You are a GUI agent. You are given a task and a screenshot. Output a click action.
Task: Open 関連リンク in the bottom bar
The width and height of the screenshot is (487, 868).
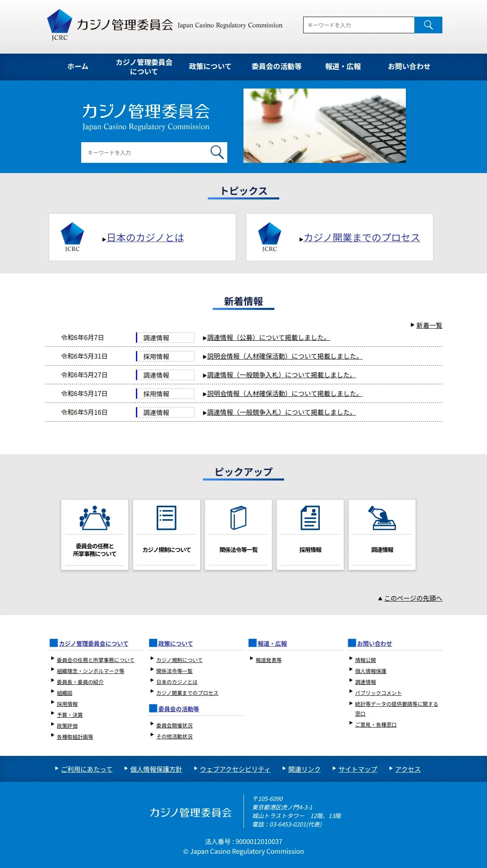coord(304,769)
